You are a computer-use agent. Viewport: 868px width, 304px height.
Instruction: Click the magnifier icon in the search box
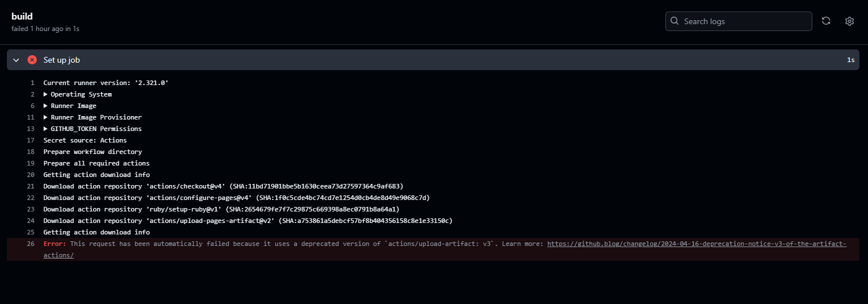tap(675, 21)
